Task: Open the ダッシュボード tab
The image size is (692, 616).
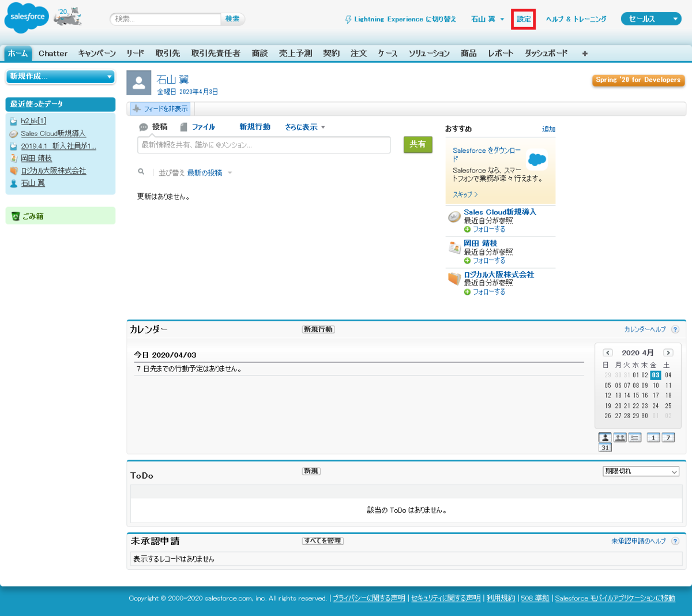Action: click(546, 54)
